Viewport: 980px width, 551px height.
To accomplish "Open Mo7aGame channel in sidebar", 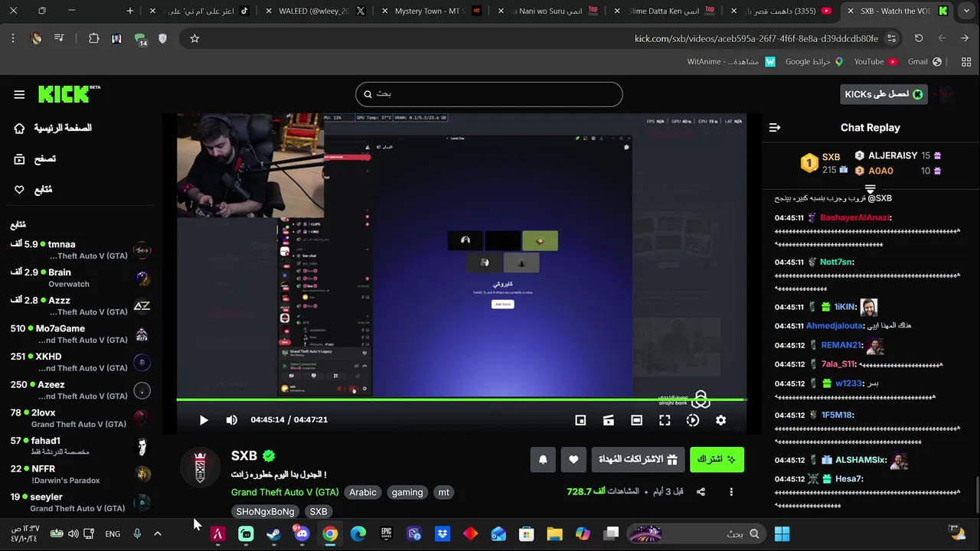I will (x=80, y=334).
